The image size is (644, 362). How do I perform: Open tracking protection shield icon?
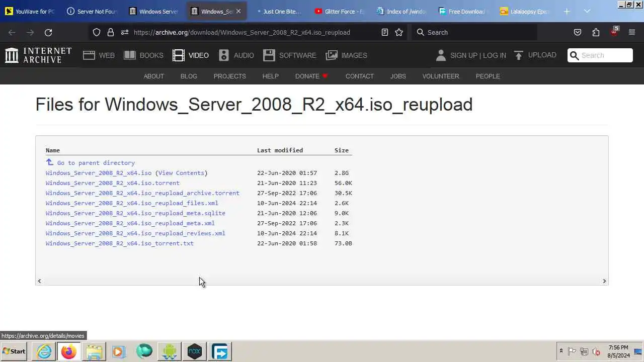(x=97, y=32)
